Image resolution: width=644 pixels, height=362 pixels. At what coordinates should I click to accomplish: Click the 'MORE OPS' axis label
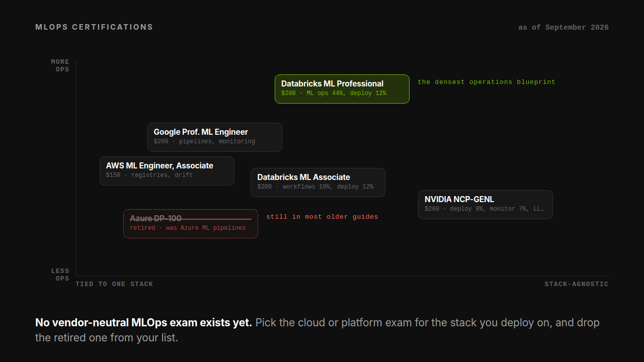click(x=60, y=65)
